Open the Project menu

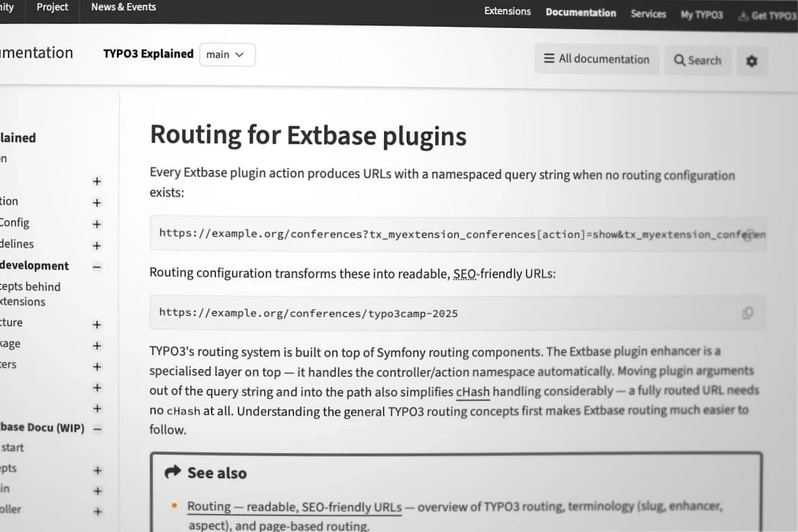point(53,7)
